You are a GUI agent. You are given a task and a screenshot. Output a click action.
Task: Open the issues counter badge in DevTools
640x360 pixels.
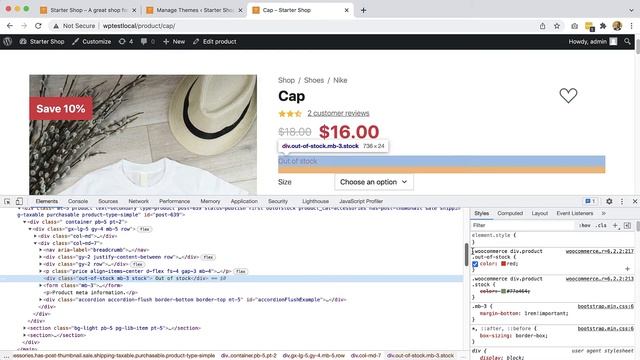(591, 201)
